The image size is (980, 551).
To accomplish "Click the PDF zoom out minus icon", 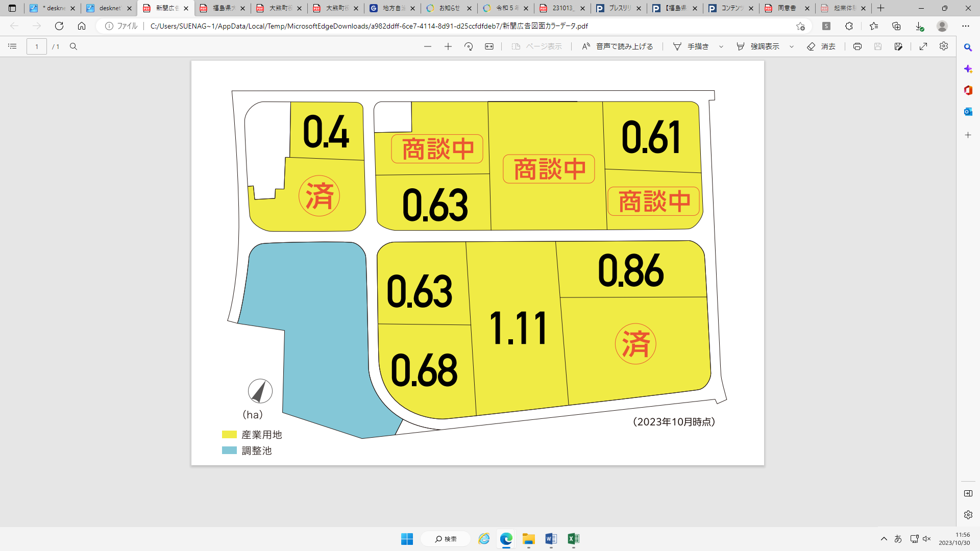I will pos(428,46).
